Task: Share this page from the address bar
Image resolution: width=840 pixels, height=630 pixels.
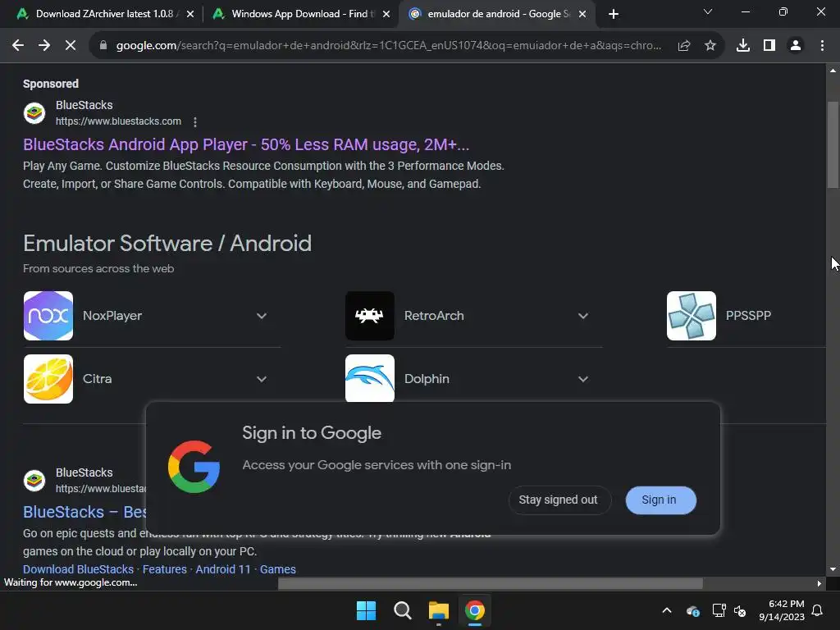Action: pos(684,46)
